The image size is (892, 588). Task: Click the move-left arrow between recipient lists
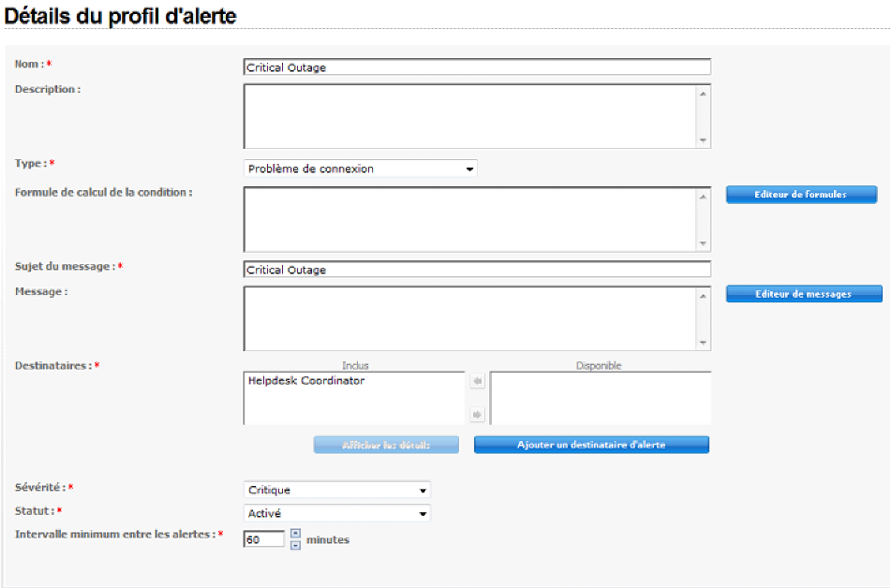[477, 382]
